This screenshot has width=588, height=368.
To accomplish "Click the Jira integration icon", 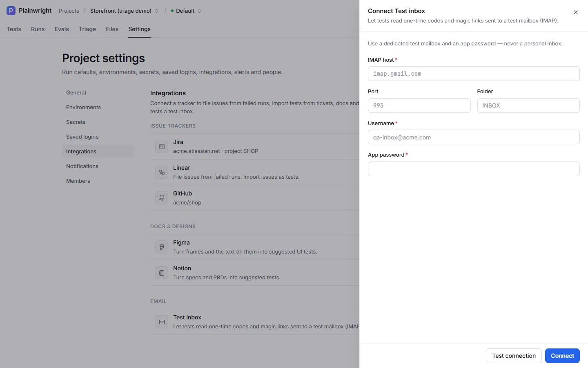I will (162, 146).
